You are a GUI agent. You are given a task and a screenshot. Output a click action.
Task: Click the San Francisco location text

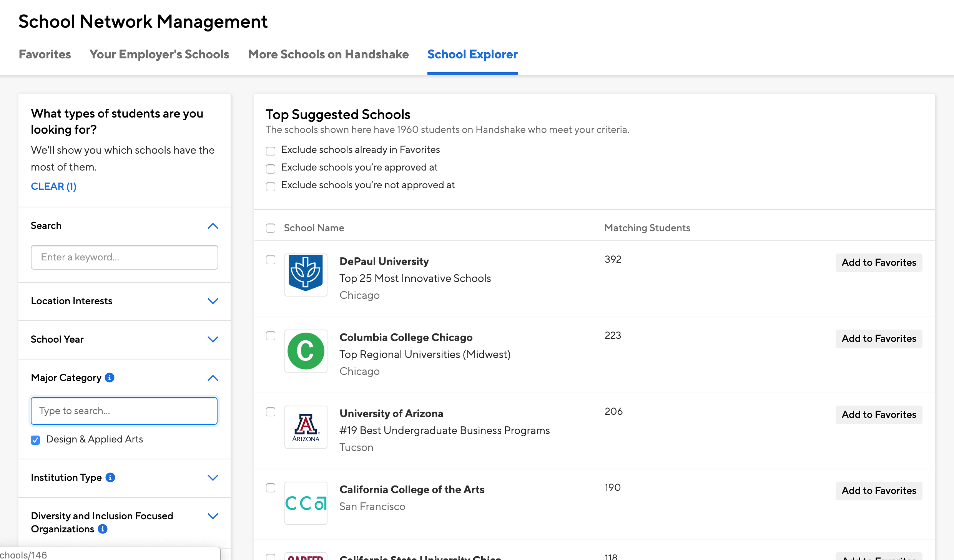372,506
